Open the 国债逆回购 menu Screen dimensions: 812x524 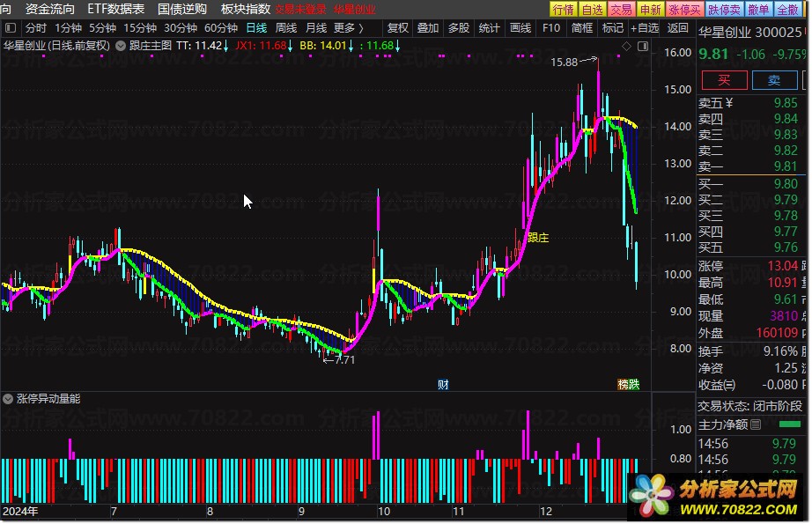pyautogui.click(x=182, y=9)
